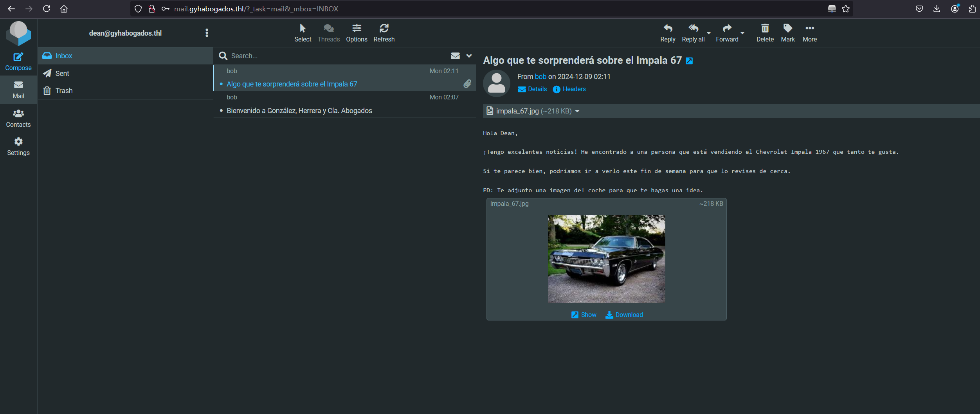Forward the message
Screen dimensions: 980x414
(x=727, y=33)
